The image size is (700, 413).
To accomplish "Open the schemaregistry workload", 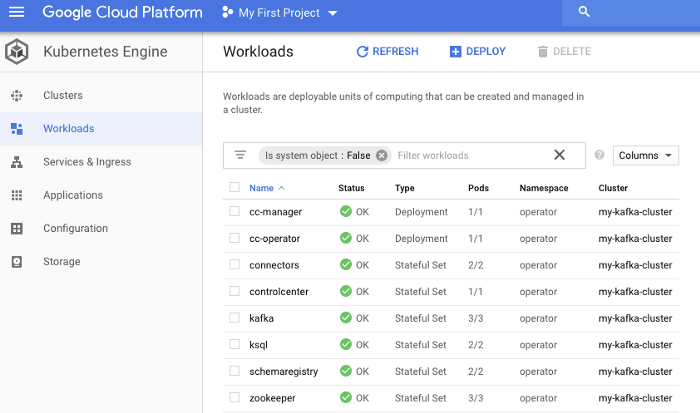I will click(283, 371).
